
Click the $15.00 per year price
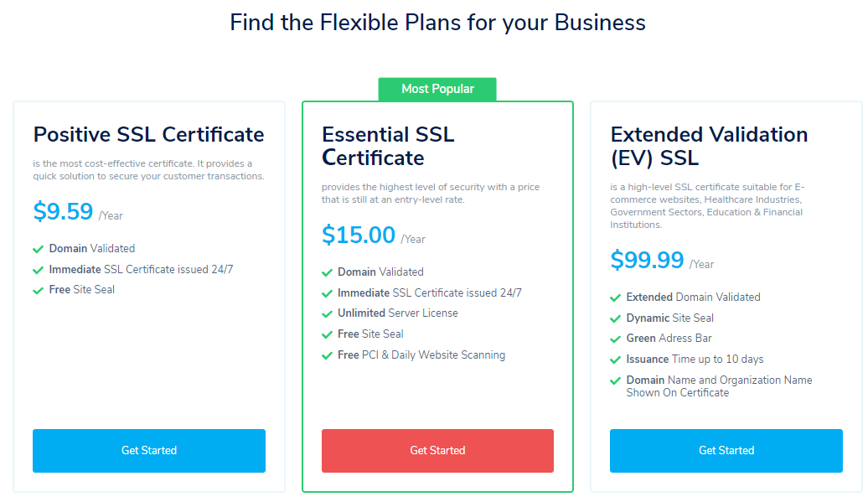pos(359,235)
